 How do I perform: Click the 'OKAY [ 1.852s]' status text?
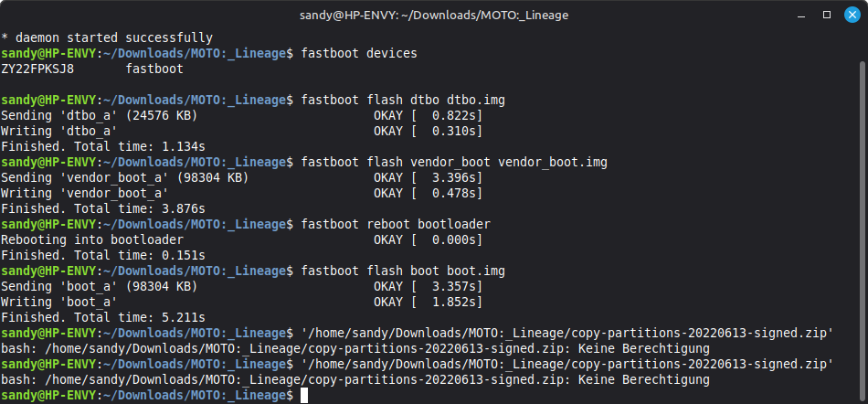(429, 303)
